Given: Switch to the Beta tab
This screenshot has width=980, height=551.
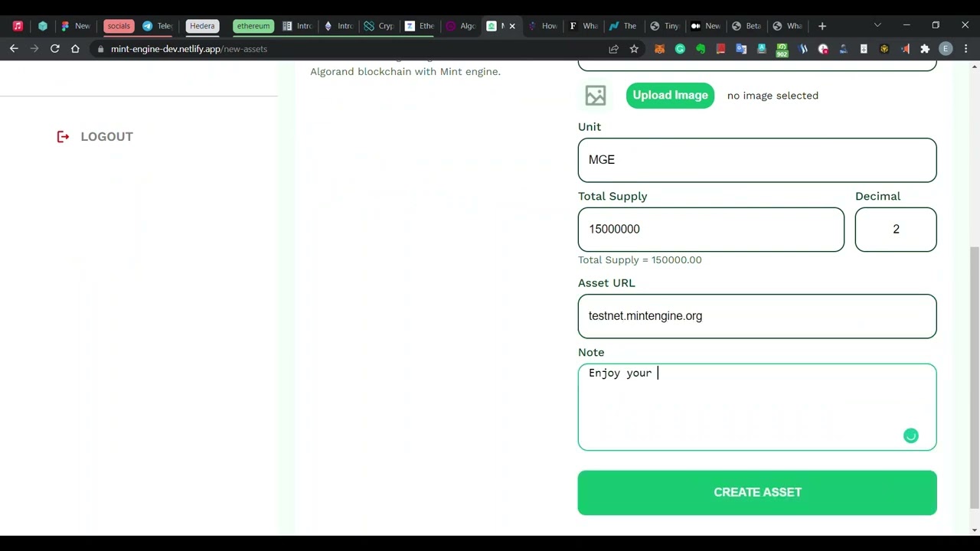Looking at the screenshot, I should click(747, 26).
